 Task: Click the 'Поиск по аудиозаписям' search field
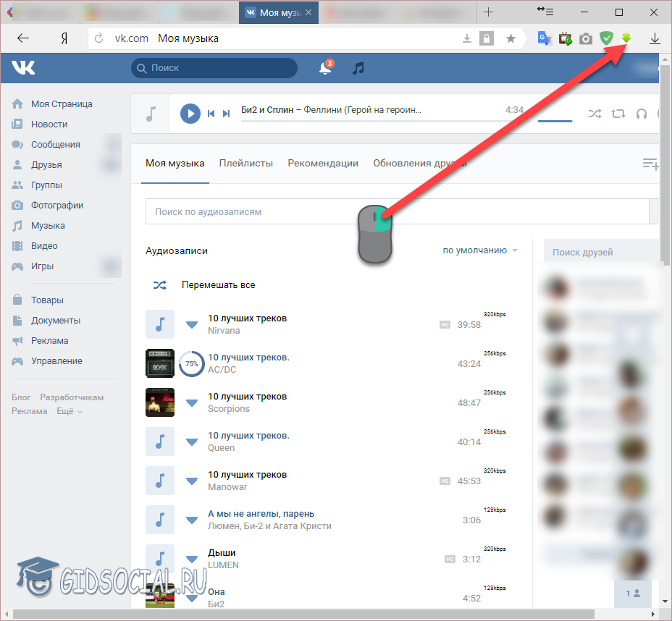coord(397,212)
